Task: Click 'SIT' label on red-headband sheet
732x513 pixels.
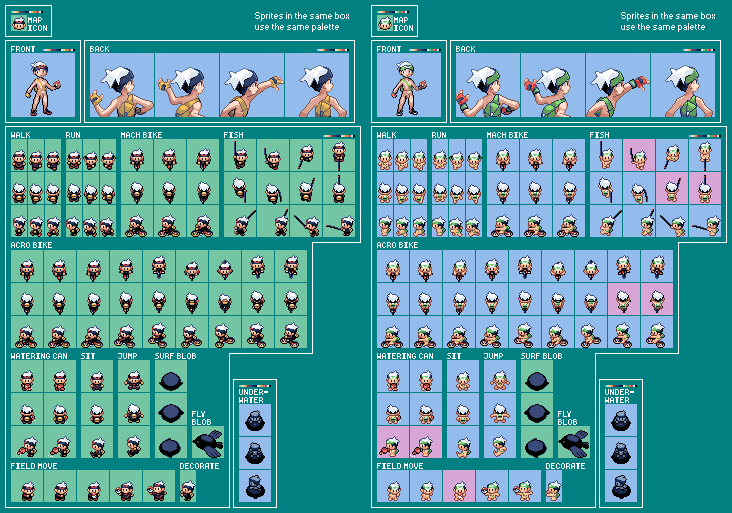Action: [88, 356]
